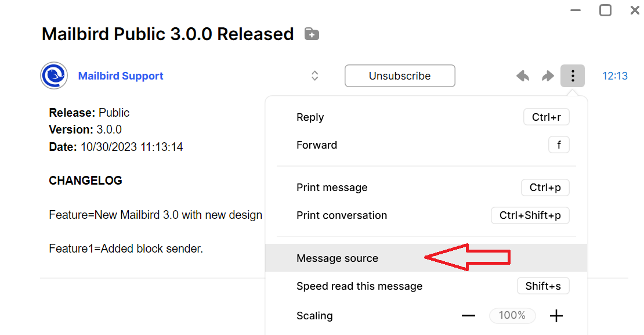This screenshot has height=335, width=644.
Task: Click the Date line '10/30/2023 11:13:14'
Action: click(116, 147)
